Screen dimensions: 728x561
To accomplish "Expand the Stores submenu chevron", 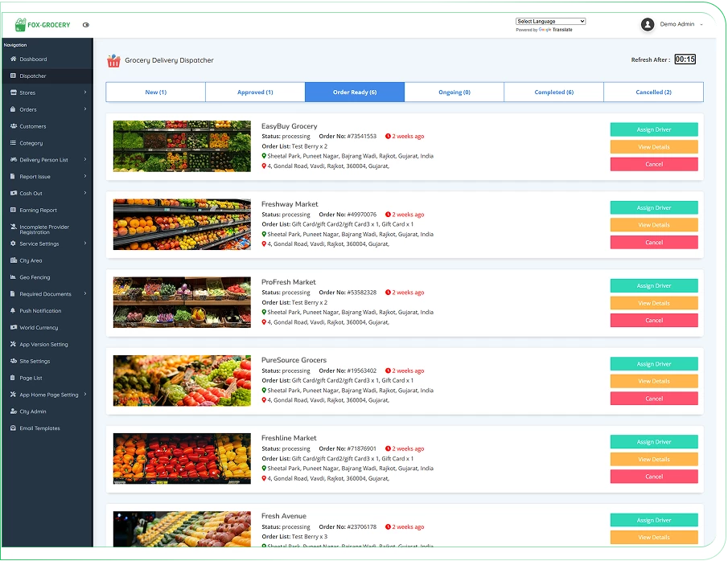I will point(85,92).
